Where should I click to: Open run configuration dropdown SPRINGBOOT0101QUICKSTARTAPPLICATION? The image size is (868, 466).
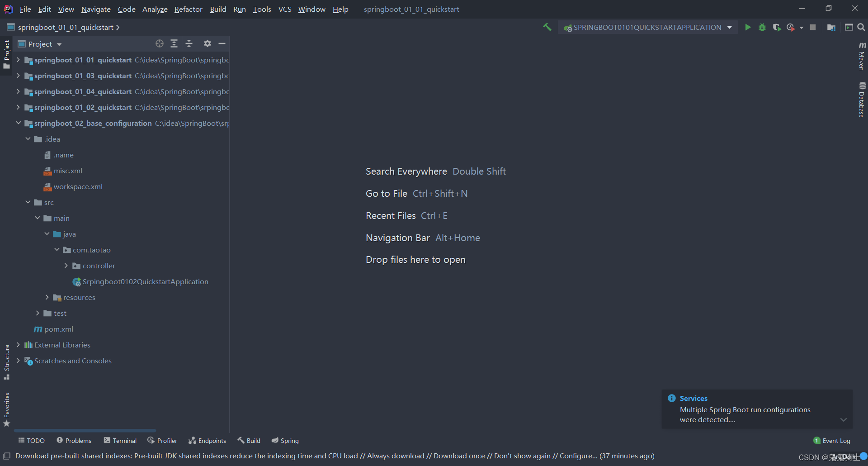coord(647,28)
